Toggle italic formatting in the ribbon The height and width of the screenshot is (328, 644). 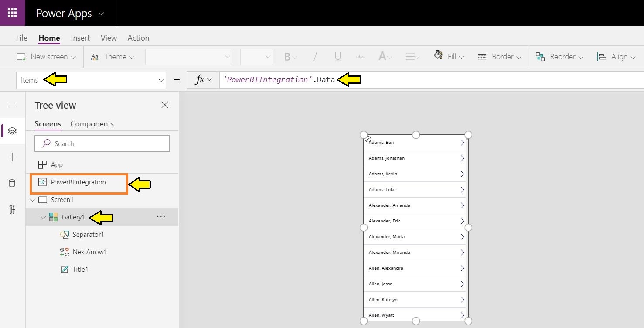315,57
